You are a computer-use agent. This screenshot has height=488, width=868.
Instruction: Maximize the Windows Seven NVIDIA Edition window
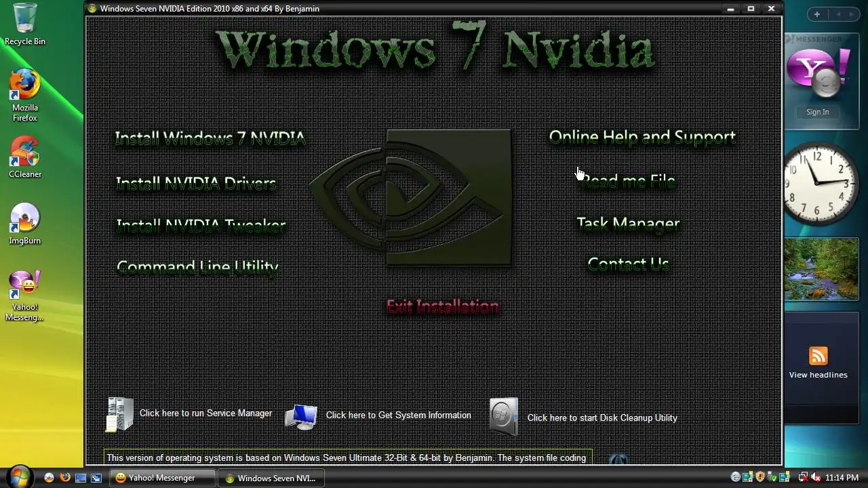point(751,9)
